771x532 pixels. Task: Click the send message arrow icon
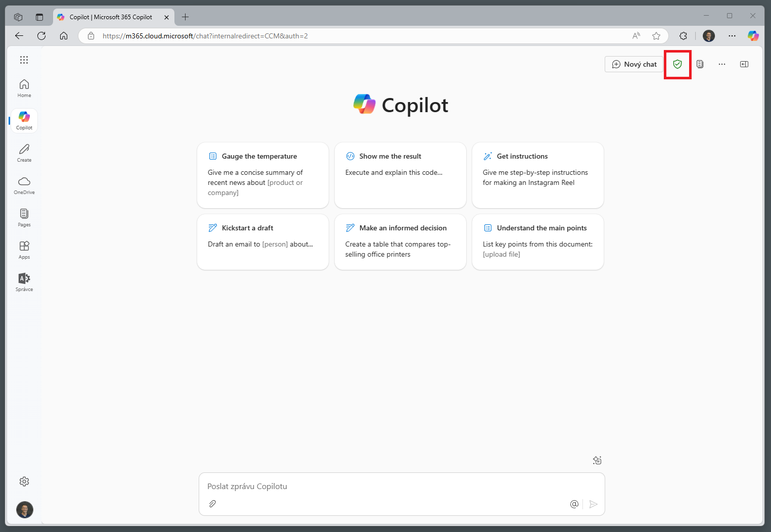tap(594, 504)
